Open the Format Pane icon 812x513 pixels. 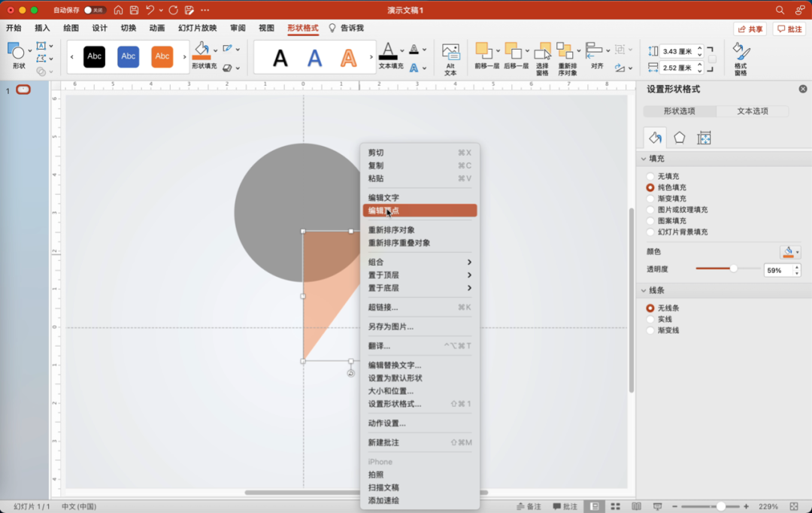pos(741,52)
